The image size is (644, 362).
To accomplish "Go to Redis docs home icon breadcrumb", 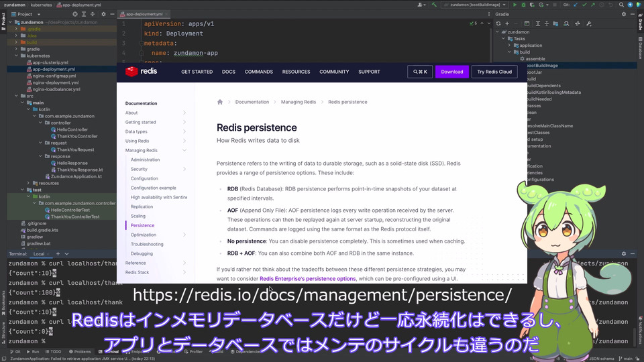I will pyautogui.click(x=220, y=102).
